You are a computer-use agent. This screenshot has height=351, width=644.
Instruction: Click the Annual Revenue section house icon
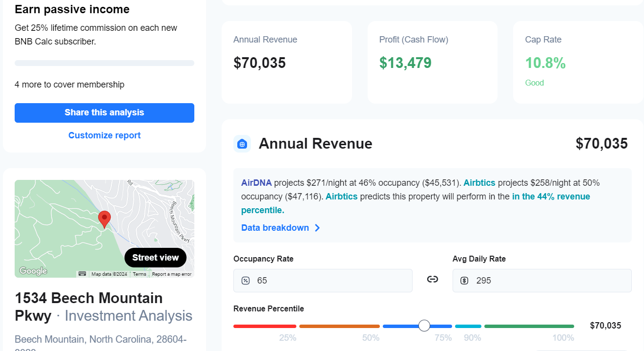[242, 144]
